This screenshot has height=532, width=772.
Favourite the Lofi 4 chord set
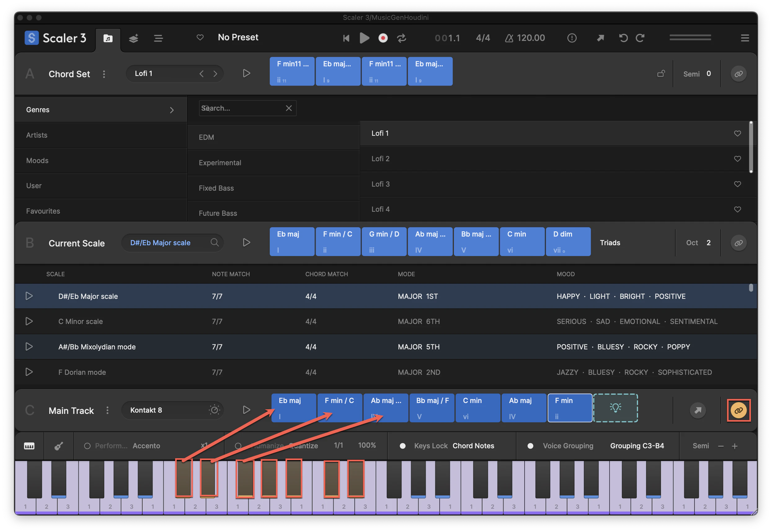(737, 209)
